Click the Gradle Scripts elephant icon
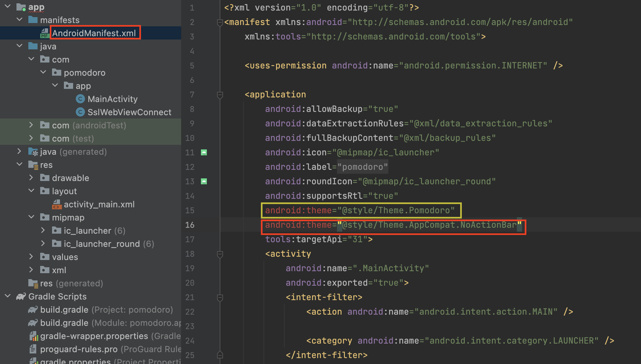This screenshot has height=364, width=641. click(21, 297)
